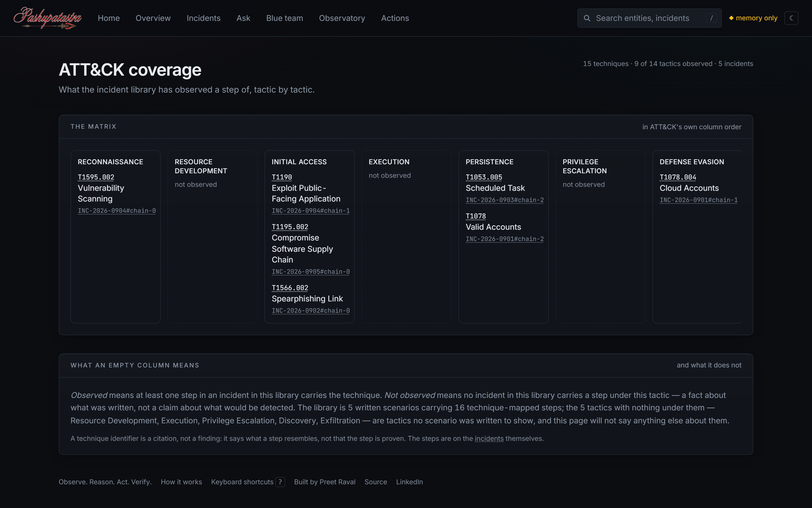The height and width of the screenshot is (508, 812).
Task: Visit Built by Preet Raval link
Action: click(x=325, y=482)
